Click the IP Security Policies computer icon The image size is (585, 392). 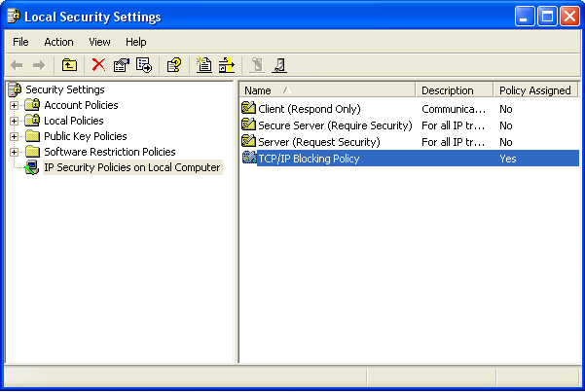coord(32,167)
